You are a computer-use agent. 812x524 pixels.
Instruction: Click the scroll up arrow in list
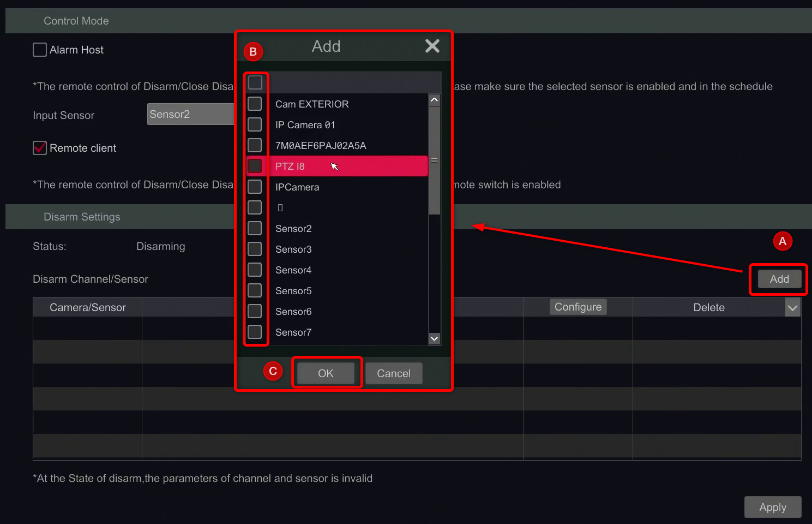(435, 100)
